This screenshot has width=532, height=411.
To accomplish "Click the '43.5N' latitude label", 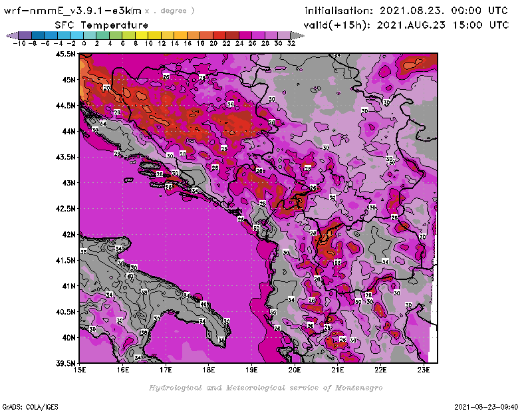I will pos(65,157).
